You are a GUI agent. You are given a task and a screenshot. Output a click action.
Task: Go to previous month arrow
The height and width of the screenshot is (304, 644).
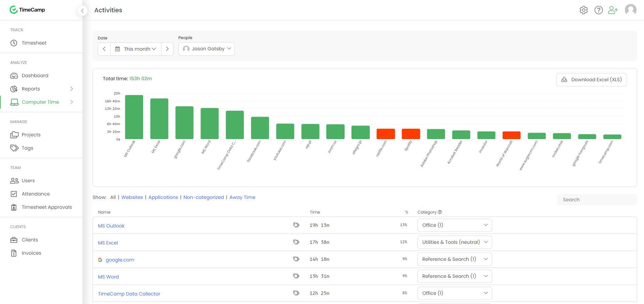point(104,49)
